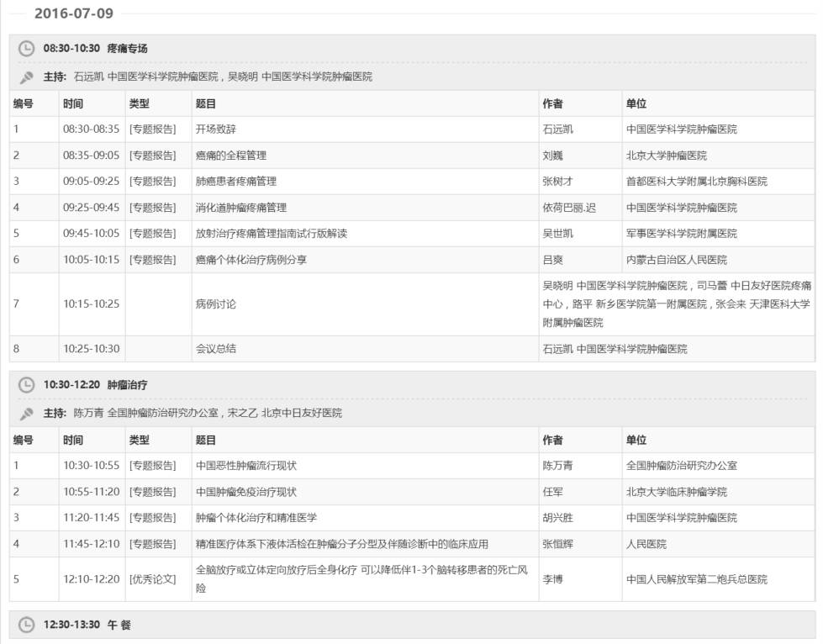Click the time cell 08:30-08:35
The image size is (823, 644).
pos(92,129)
